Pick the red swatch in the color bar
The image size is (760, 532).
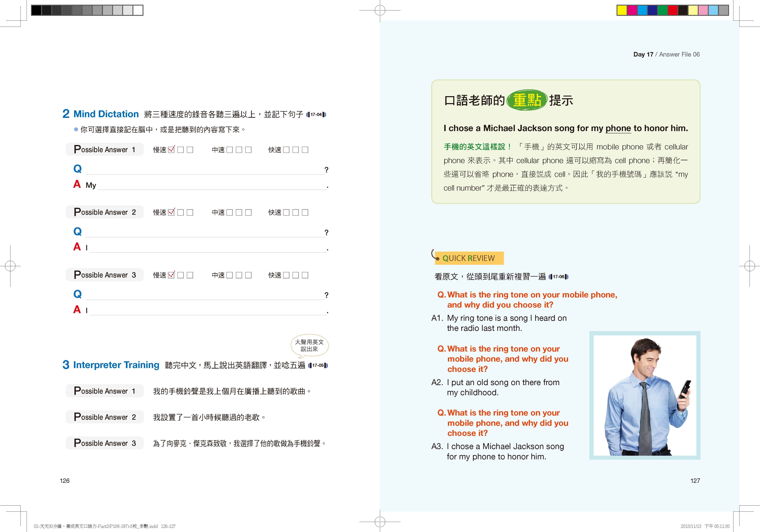(673, 11)
